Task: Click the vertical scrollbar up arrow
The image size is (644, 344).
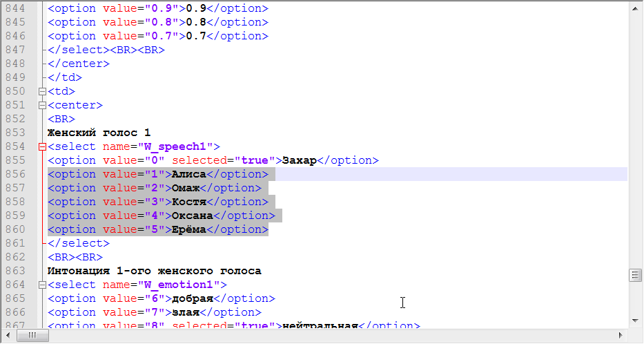Action: tap(636, 8)
